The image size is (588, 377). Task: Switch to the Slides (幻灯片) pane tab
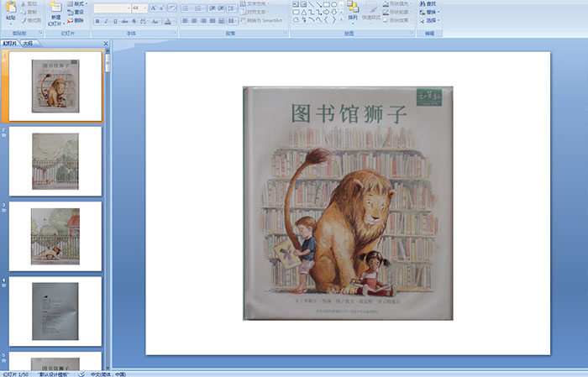coord(10,44)
